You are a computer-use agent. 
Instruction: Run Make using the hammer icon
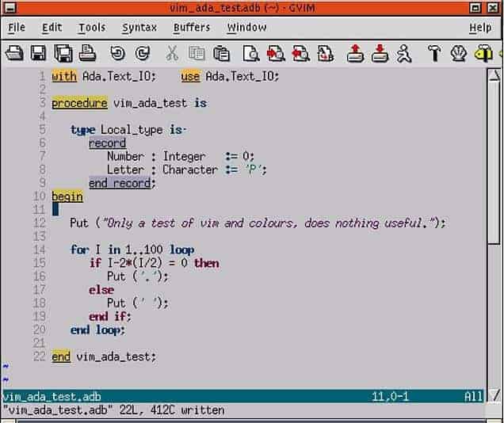pyautogui.click(x=434, y=54)
